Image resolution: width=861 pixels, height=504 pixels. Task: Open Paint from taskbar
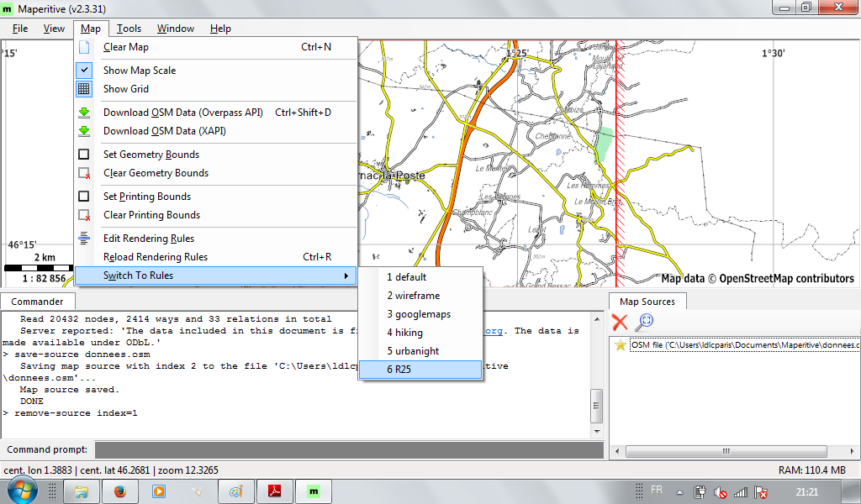236,491
